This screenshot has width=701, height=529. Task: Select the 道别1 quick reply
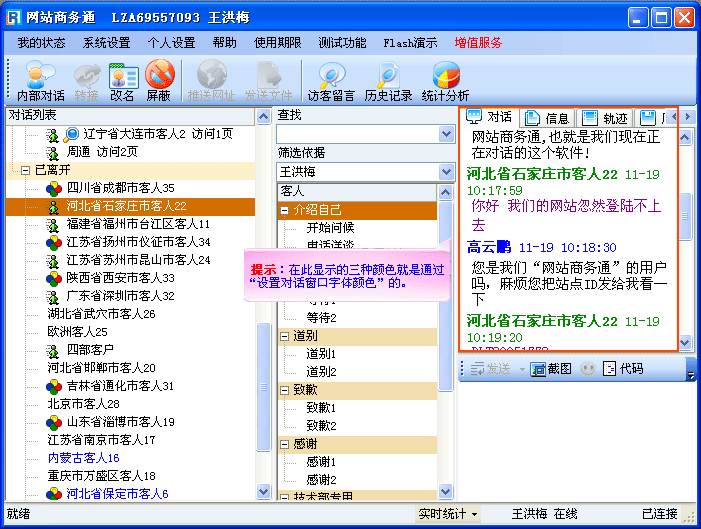(321, 354)
